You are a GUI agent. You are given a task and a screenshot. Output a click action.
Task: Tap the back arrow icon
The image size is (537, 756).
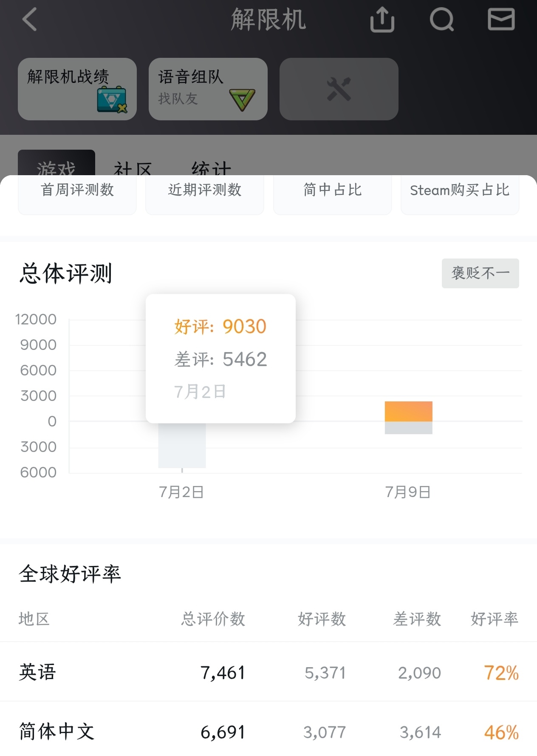[30, 20]
